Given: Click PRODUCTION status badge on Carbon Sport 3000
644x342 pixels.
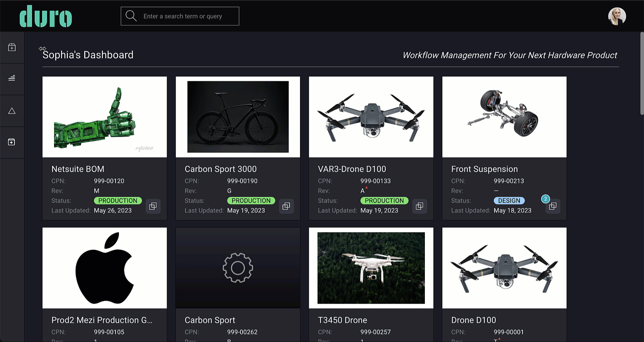Looking at the screenshot, I should (251, 201).
